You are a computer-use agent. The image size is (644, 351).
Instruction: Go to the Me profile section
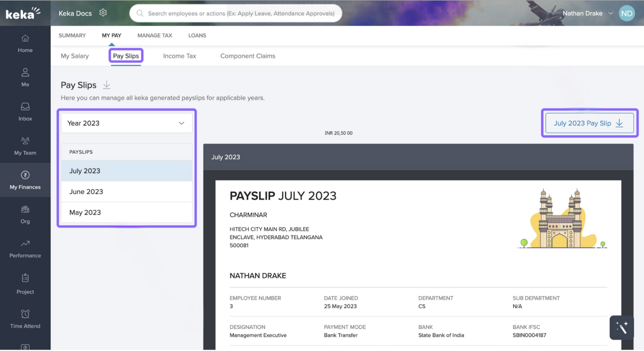point(25,77)
